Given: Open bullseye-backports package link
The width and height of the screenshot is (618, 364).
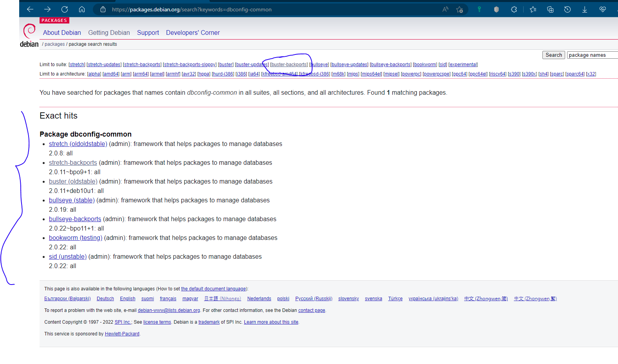Looking at the screenshot, I should 75,219.
